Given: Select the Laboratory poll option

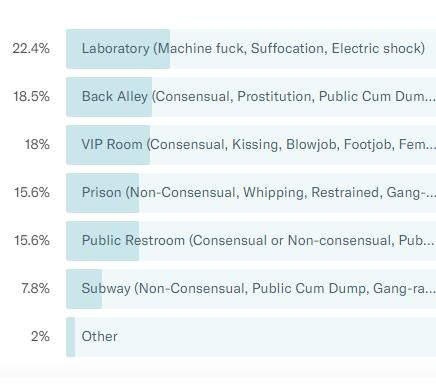Looking at the screenshot, I should tap(251, 49).
